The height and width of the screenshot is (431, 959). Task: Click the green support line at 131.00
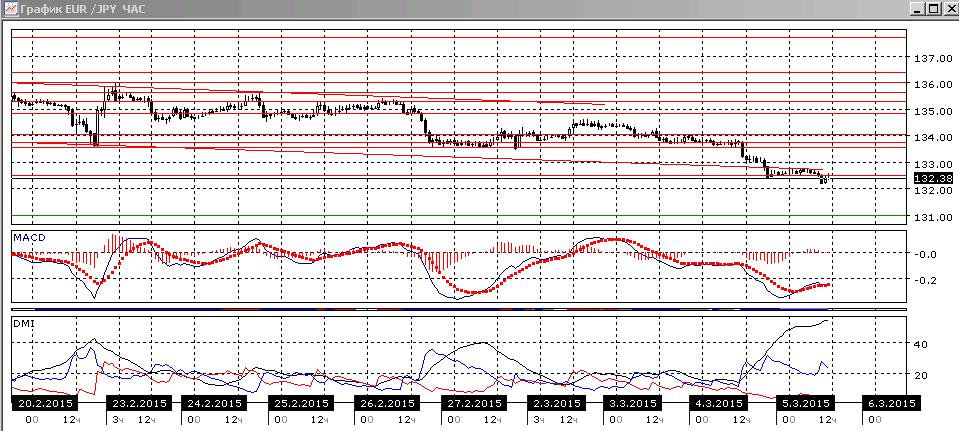click(459, 215)
